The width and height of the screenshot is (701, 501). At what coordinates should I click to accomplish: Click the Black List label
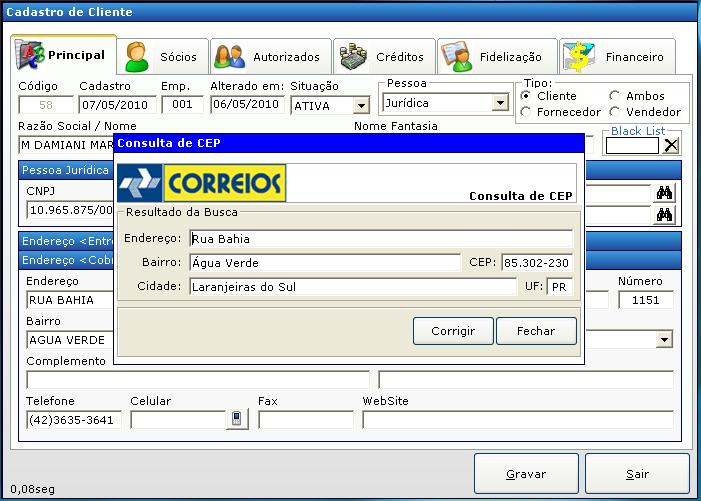pyautogui.click(x=638, y=131)
